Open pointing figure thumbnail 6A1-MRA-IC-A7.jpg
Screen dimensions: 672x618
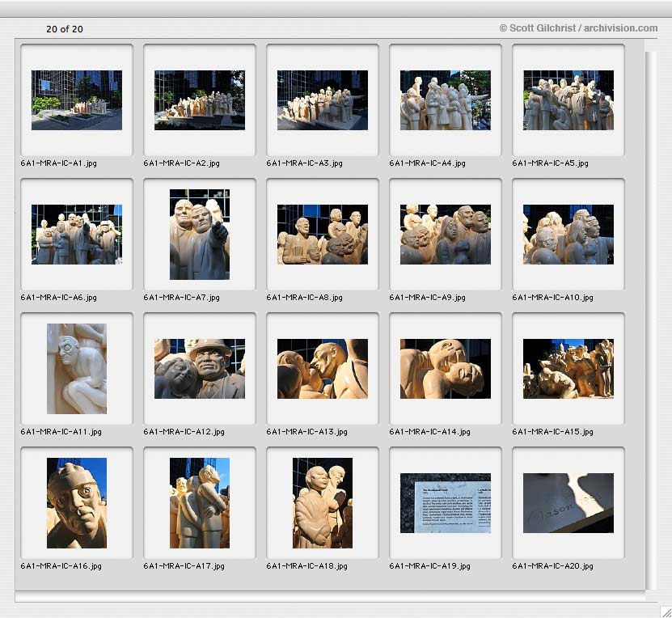tap(200, 235)
